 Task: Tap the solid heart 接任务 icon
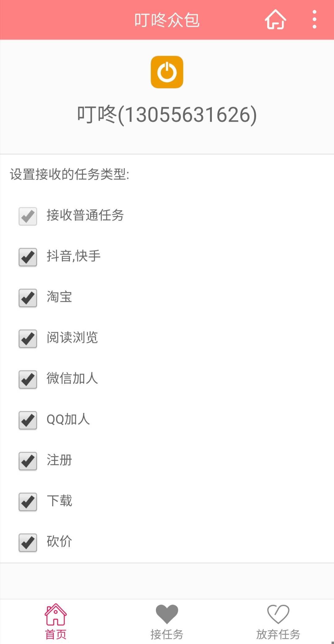[x=167, y=614]
